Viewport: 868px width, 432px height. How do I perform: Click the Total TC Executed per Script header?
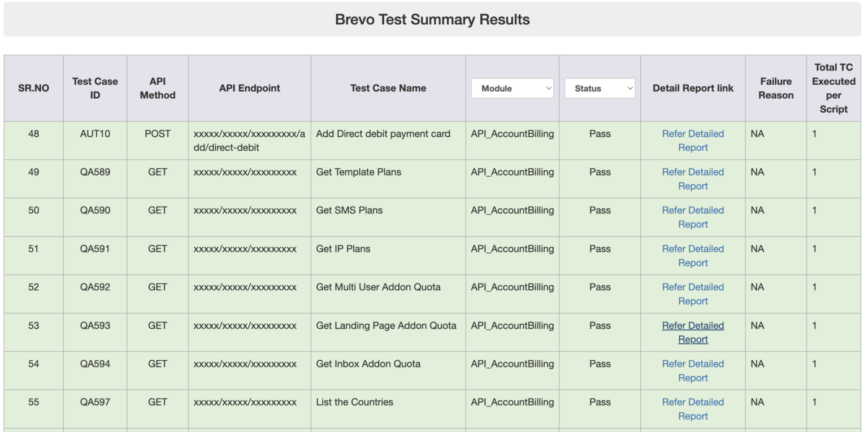(x=834, y=88)
